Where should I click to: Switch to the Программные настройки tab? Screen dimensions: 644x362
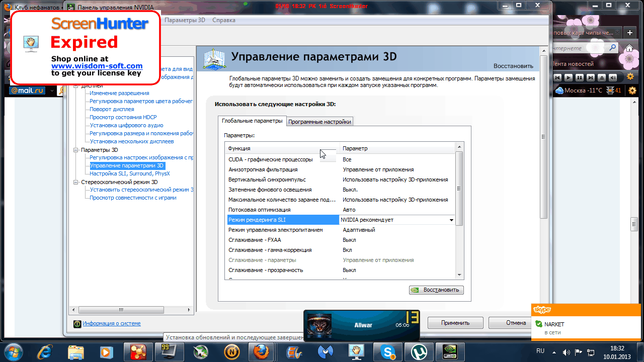pos(319,121)
